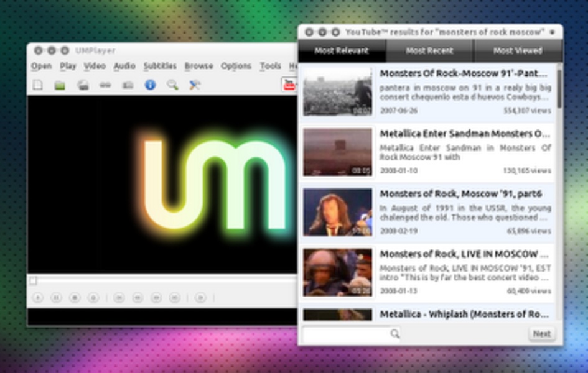Pause playback with the pause button

(56, 297)
